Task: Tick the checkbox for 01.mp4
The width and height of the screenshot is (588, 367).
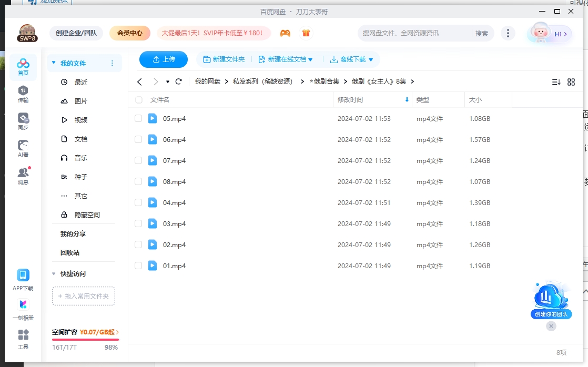Action: [138, 266]
